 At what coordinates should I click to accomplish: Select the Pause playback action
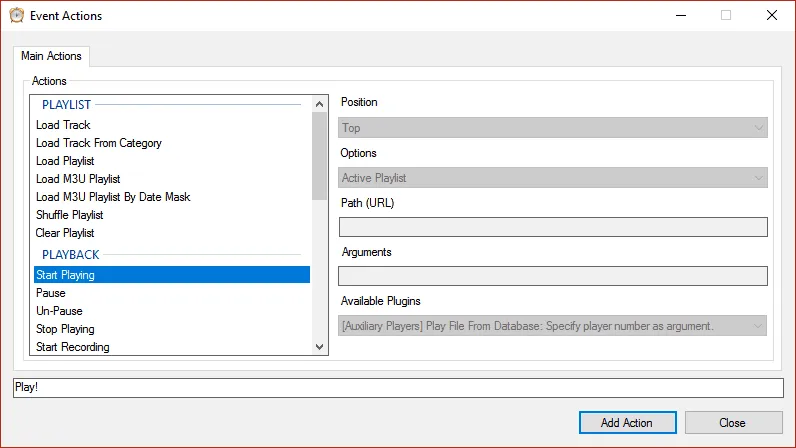tap(51, 293)
